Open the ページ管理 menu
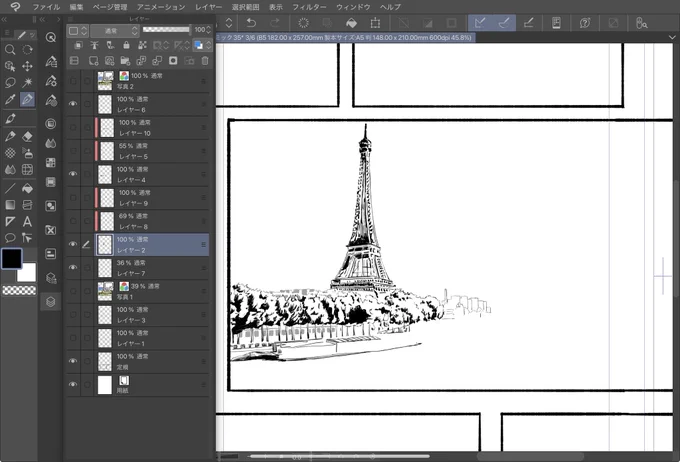680x462 pixels. 110,7
